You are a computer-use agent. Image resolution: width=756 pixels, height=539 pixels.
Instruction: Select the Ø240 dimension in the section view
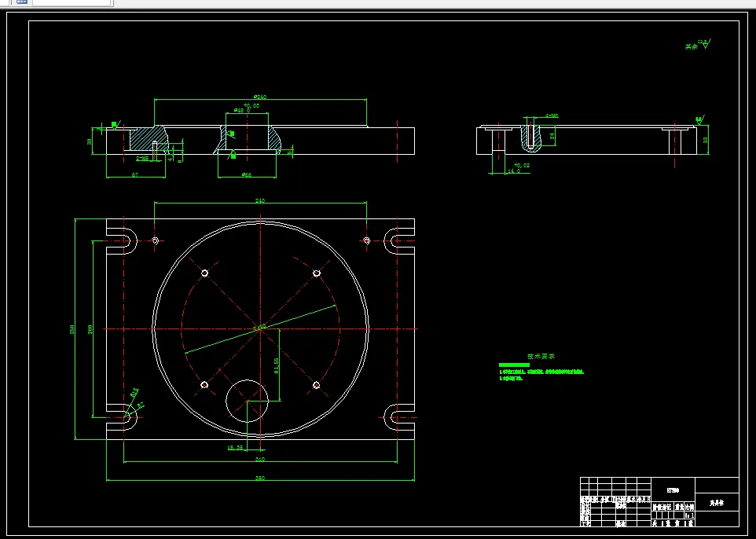tap(260, 97)
